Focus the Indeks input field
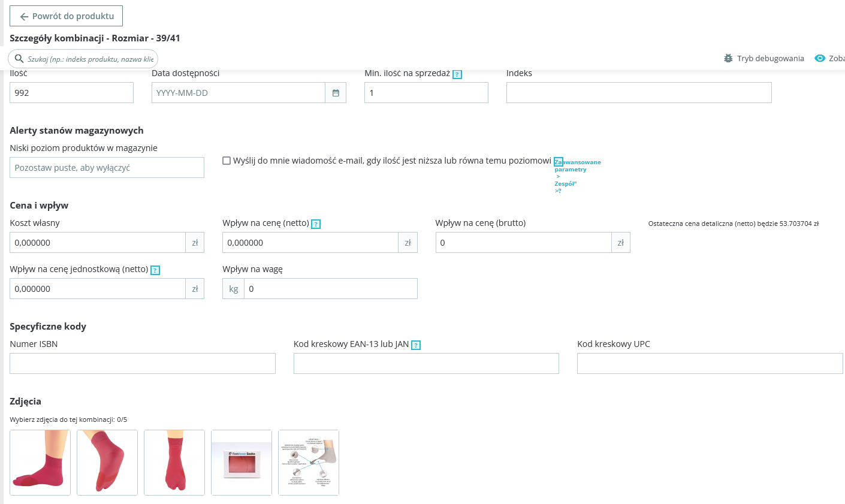 pos(639,93)
